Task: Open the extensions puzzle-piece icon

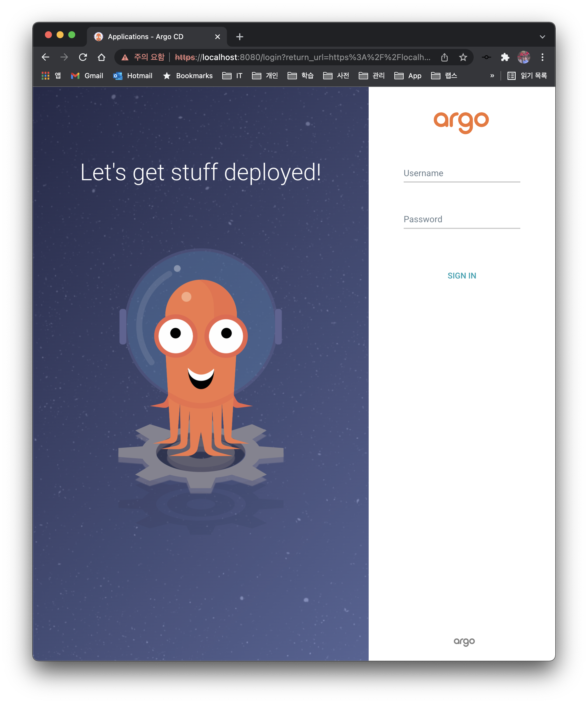Action: point(505,57)
